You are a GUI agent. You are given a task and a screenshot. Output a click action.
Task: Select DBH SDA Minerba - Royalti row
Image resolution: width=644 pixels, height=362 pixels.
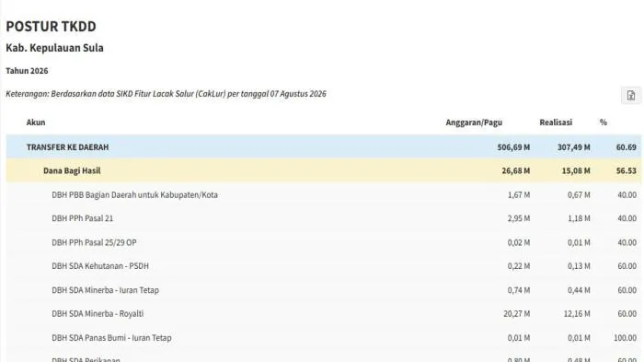click(x=324, y=314)
